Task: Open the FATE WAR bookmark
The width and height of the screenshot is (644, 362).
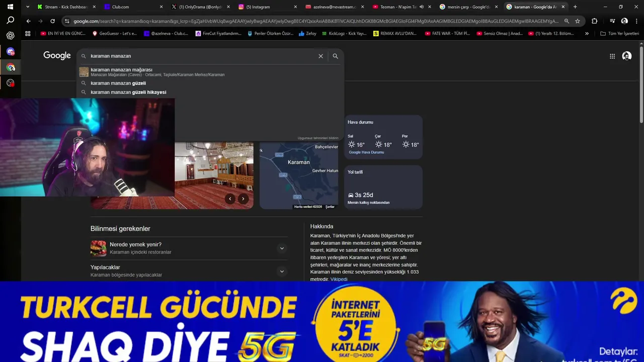Action: point(448,34)
